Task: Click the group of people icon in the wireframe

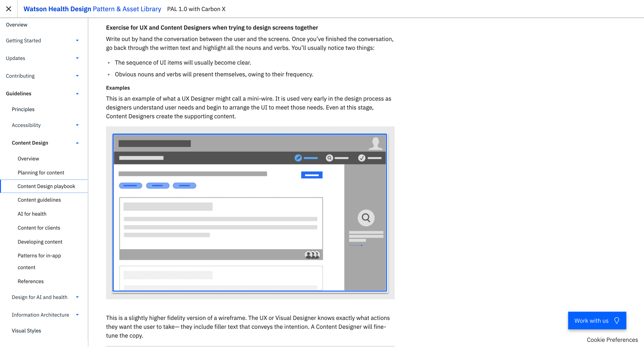Action: (x=312, y=255)
